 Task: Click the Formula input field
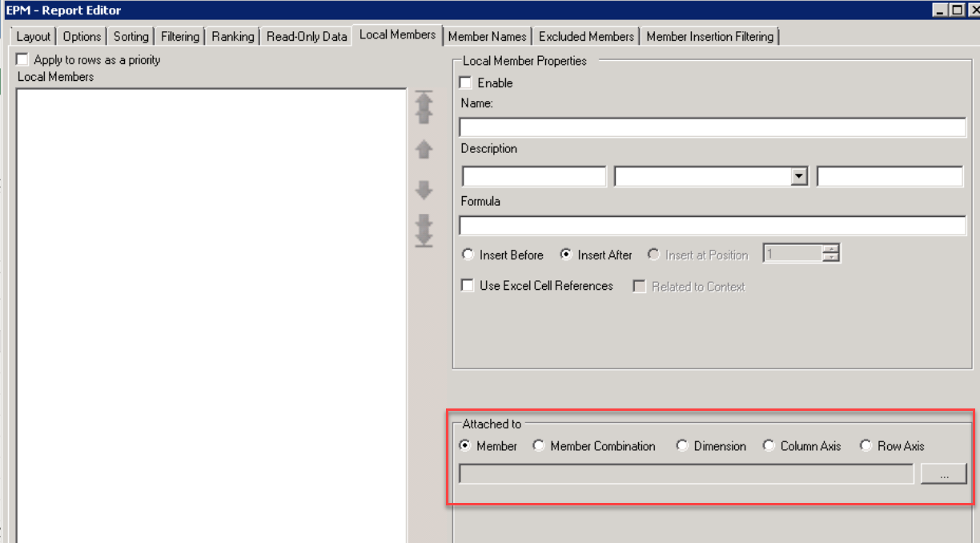pos(713,226)
